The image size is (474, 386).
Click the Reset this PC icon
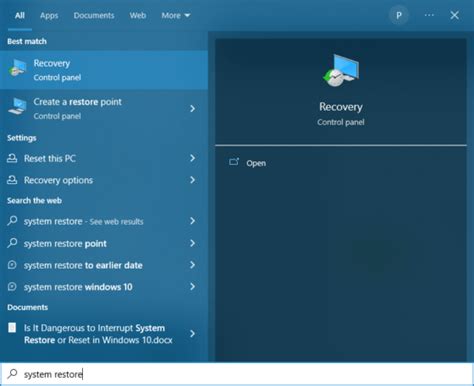click(12, 158)
